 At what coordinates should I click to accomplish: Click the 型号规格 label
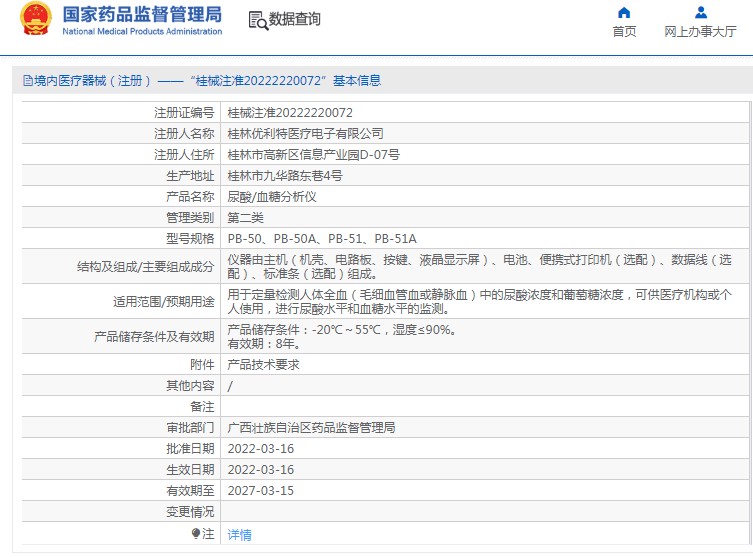click(x=190, y=239)
